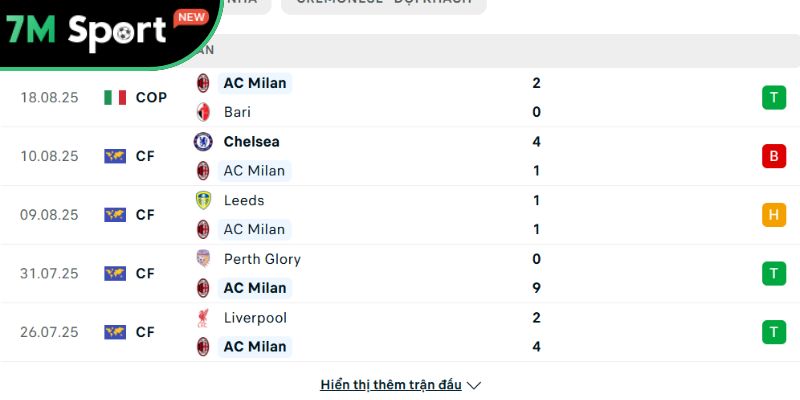Click the Leeds club crest icon

pos(203,200)
